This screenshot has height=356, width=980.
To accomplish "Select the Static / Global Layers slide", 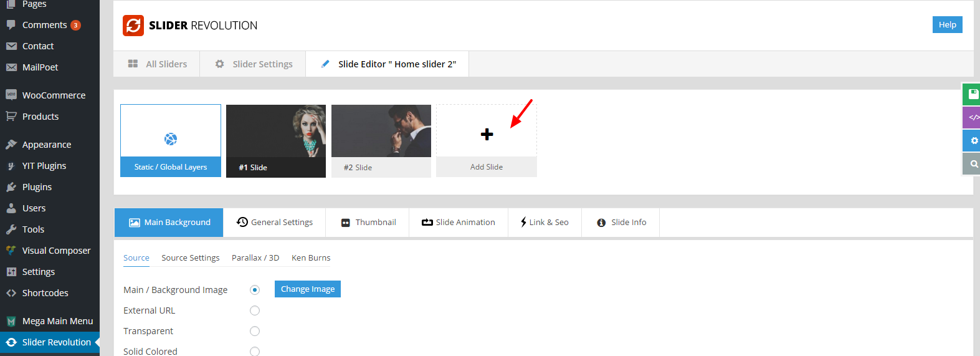I will [x=171, y=141].
